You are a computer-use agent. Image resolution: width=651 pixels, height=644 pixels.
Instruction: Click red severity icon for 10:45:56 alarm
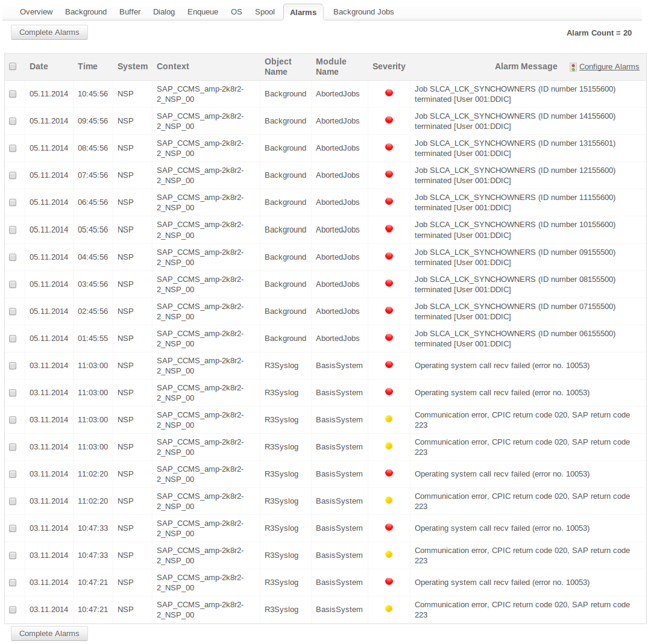(389, 93)
